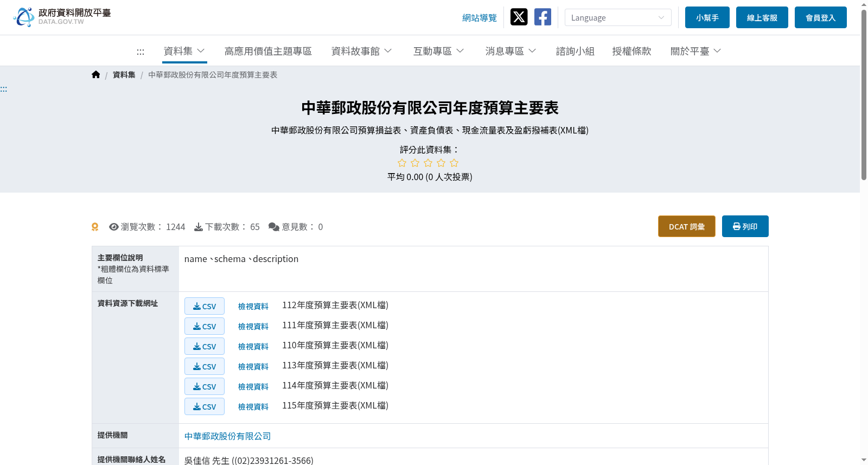Click the comments icon beside 意見數
This screenshot has height=465, width=868.
[274, 227]
